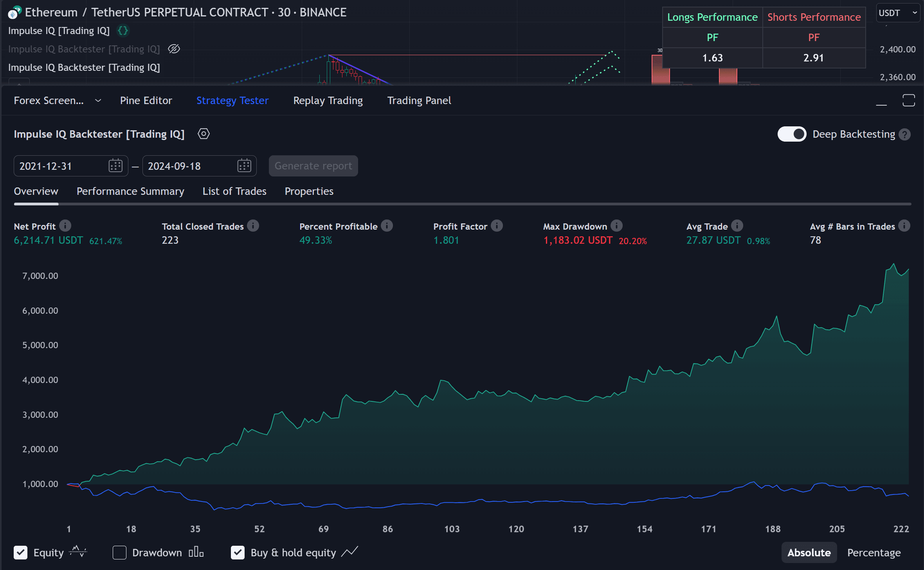Viewport: 924px width, 570px height.
Task: Click the Ethereum symbol logo icon
Action: click(14, 13)
